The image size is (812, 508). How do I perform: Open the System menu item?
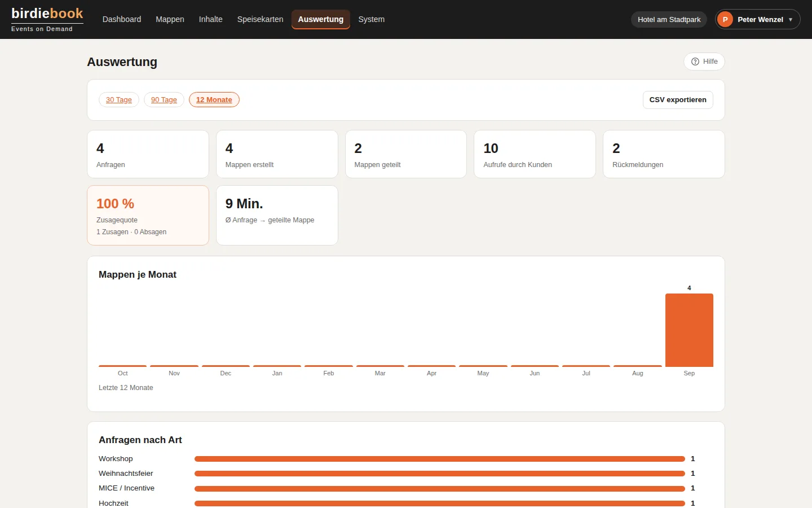pos(372,19)
